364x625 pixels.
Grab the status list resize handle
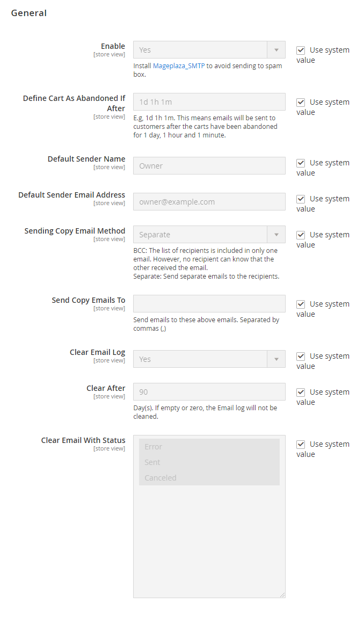coord(282,595)
